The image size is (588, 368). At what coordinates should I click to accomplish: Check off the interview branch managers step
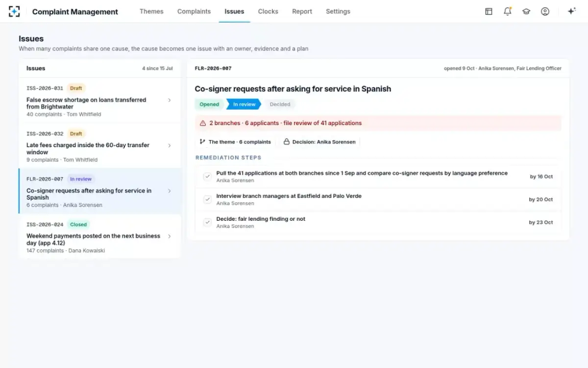click(207, 199)
